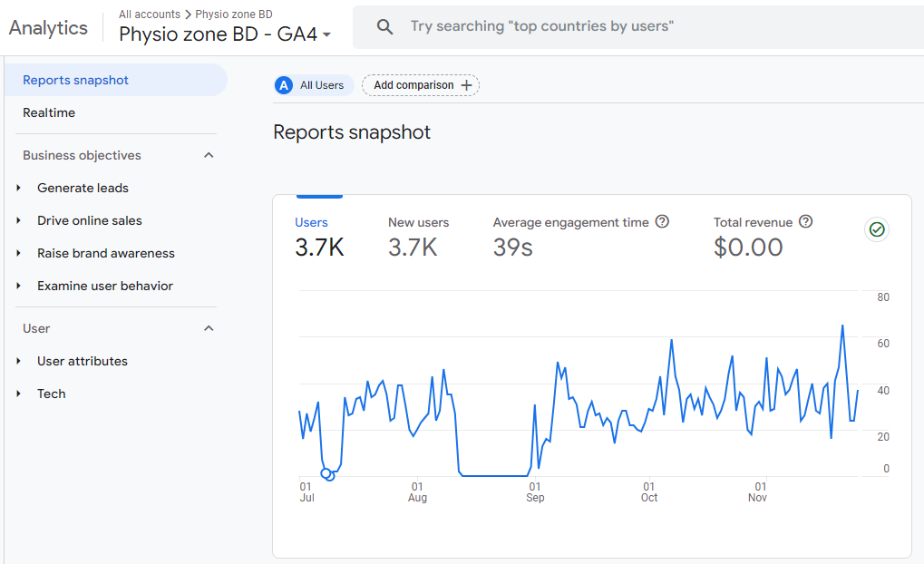This screenshot has width=924, height=564.
Task: Expand the Drive online sales arrow
Action: pos(19,220)
